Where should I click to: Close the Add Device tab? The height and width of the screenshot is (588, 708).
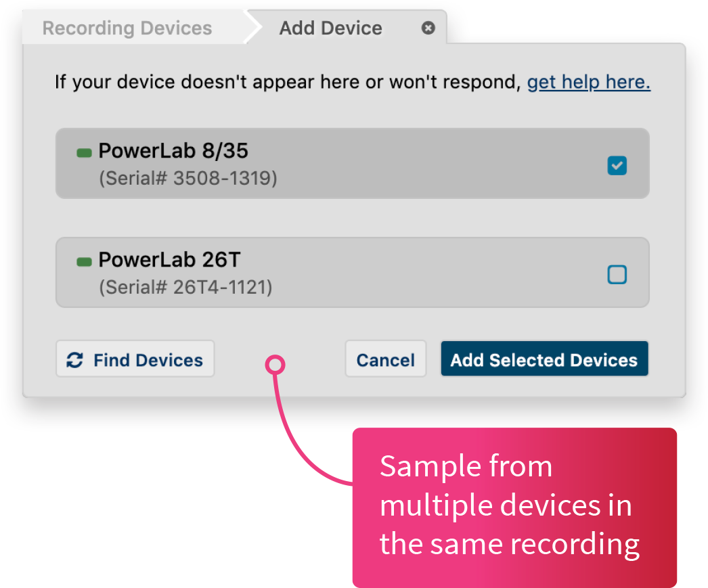click(428, 28)
